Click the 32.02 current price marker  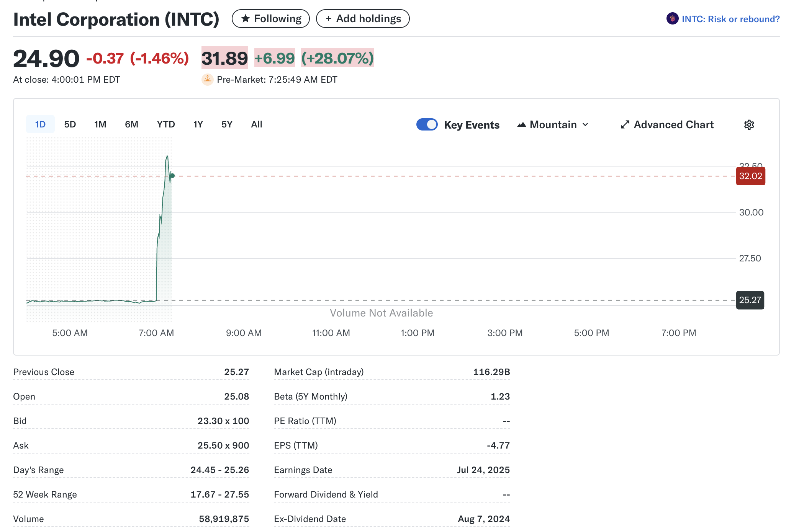tap(750, 176)
